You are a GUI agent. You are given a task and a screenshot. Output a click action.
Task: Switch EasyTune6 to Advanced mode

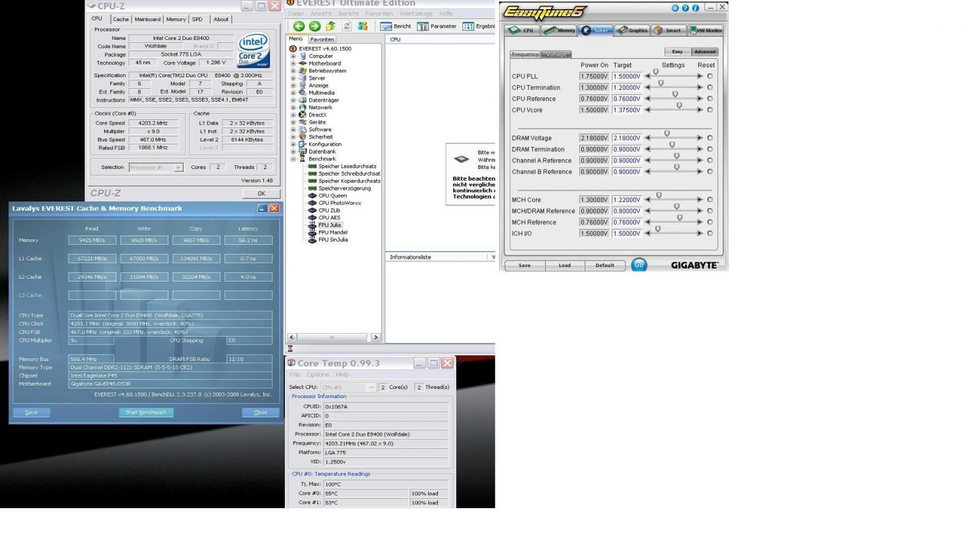click(704, 52)
